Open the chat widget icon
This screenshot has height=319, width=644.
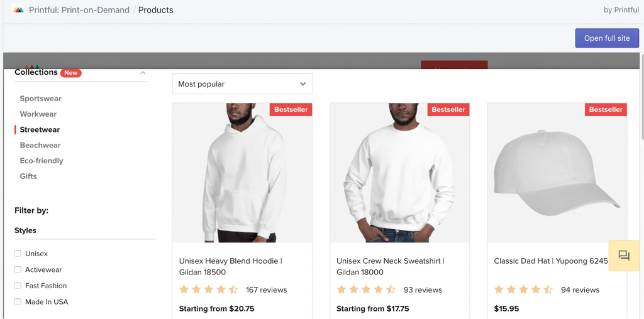[x=624, y=256]
